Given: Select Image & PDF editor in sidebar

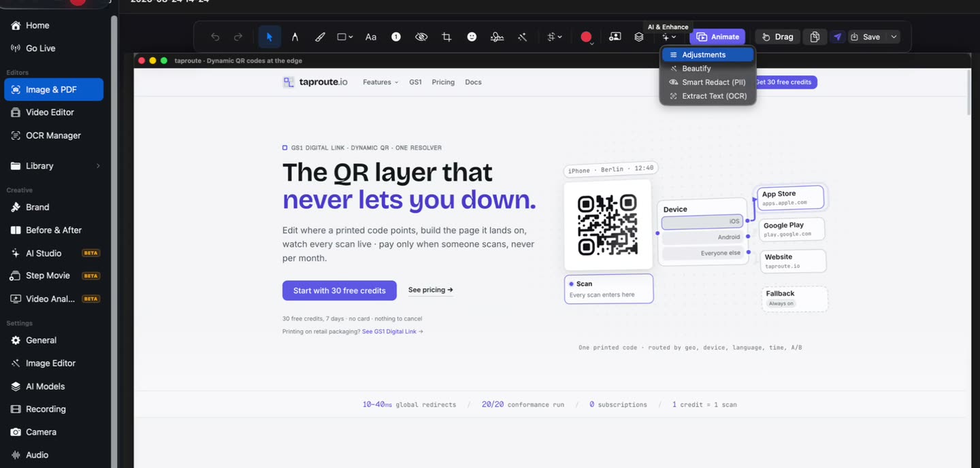Looking at the screenshot, I should point(54,89).
